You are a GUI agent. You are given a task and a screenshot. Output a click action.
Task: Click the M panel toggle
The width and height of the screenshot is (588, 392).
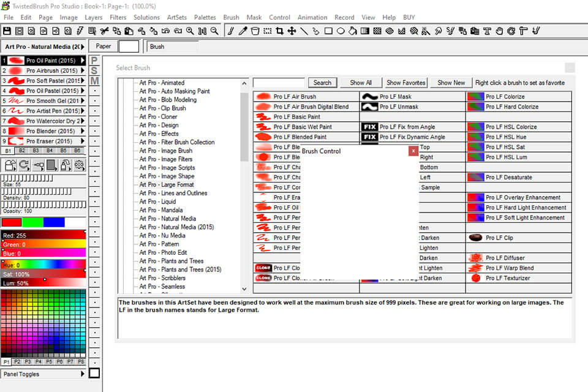pyautogui.click(x=94, y=81)
